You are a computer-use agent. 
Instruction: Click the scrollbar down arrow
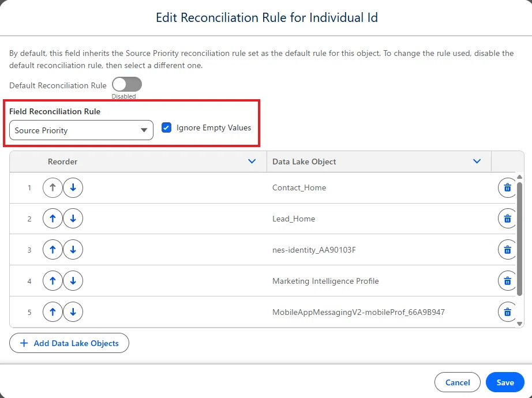(519, 324)
